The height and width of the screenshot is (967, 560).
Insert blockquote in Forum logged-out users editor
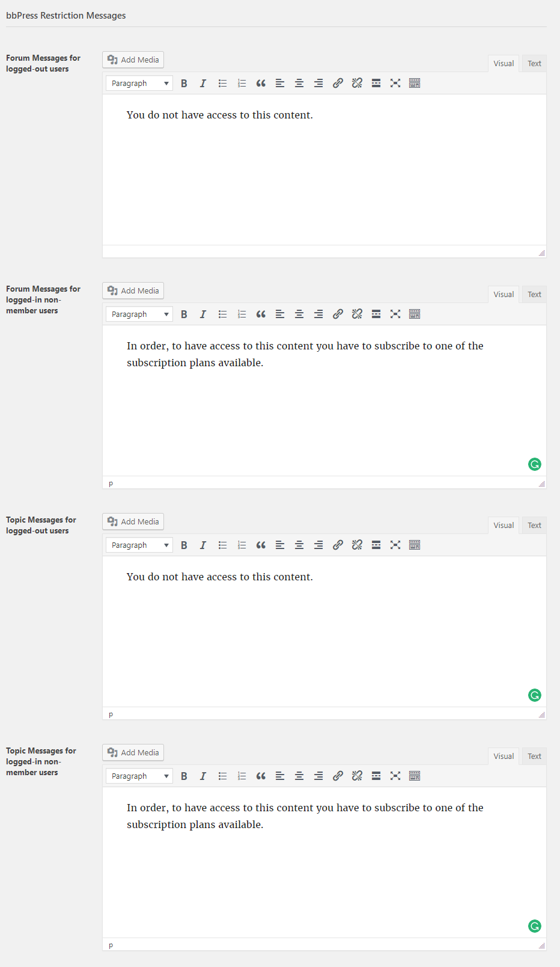[x=261, y=84]
